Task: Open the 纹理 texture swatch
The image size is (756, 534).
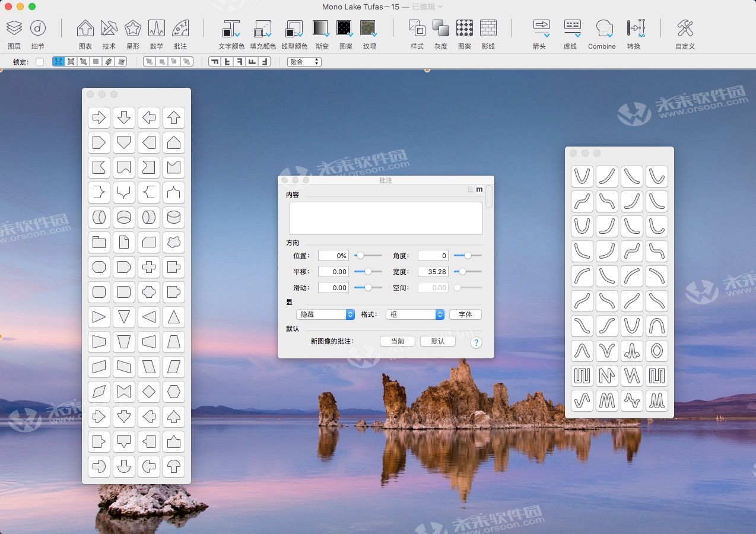Action: [x=369, y=28]
